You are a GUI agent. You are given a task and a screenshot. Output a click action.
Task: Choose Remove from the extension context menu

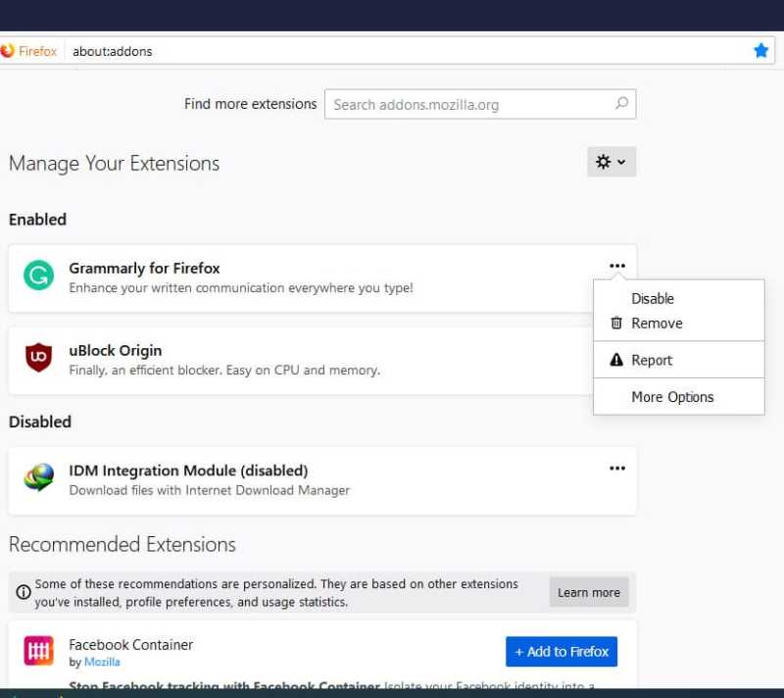(657, 324)
